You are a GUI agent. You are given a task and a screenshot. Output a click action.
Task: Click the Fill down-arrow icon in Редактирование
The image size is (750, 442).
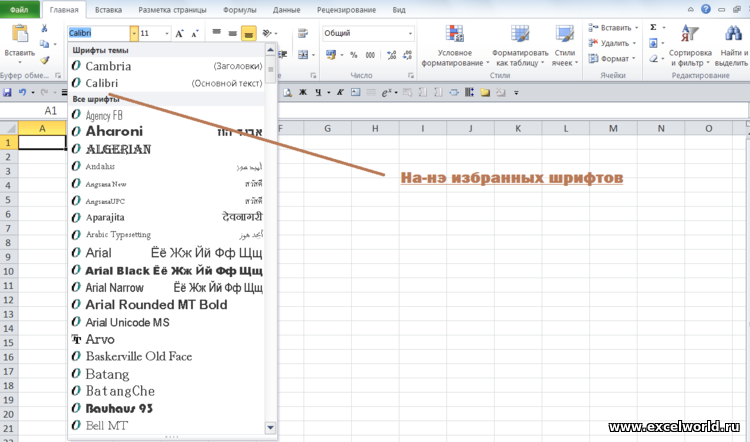pyautogui.click(x=653, y=43)
